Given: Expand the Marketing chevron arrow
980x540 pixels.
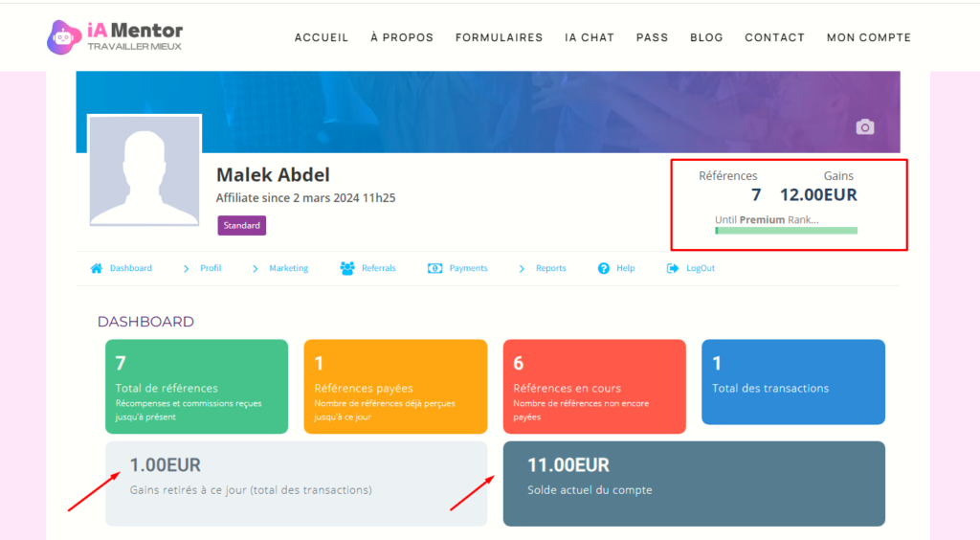Looking at the screenshot, I should click(x=256, y=268).
